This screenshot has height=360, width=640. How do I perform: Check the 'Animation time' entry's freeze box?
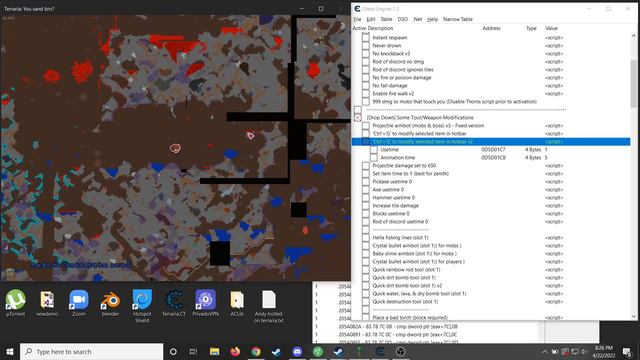coord(374,158)
